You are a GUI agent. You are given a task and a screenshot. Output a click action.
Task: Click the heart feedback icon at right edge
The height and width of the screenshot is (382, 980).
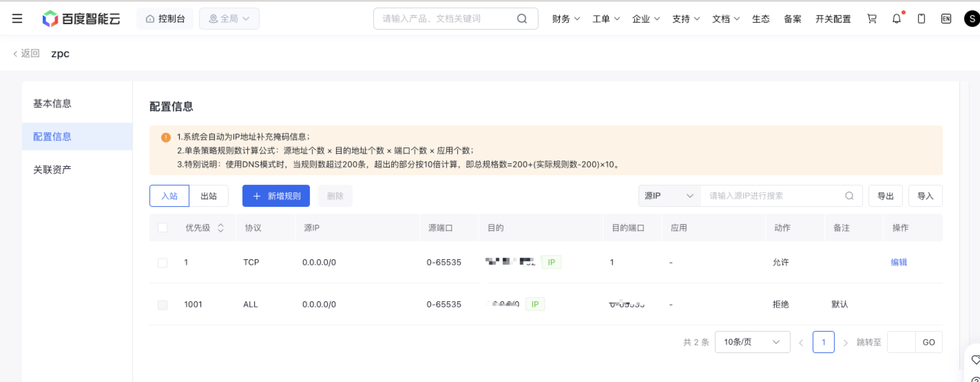click(976, 360)
